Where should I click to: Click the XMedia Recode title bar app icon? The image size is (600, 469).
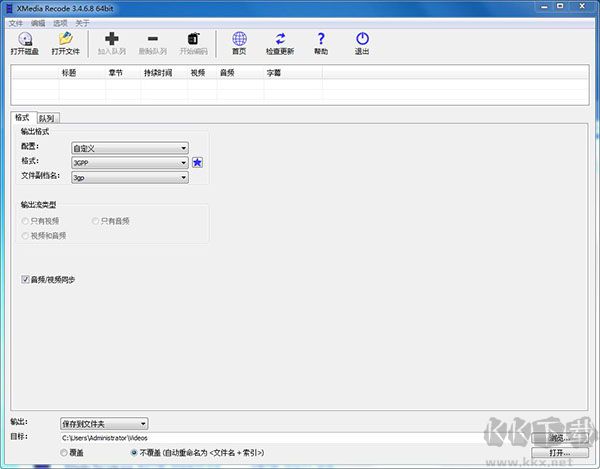click(x=10, y=8)
